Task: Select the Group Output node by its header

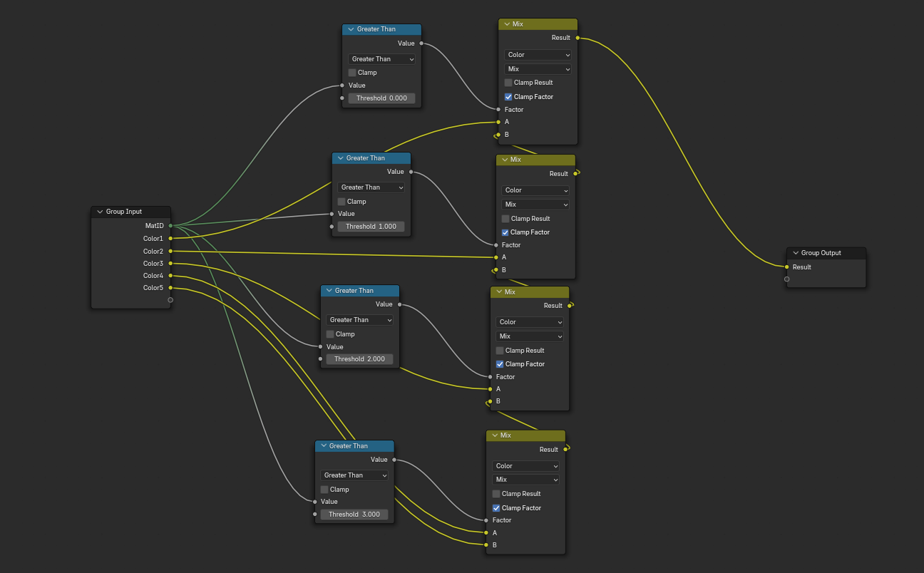Action: [x=831, y=253]
